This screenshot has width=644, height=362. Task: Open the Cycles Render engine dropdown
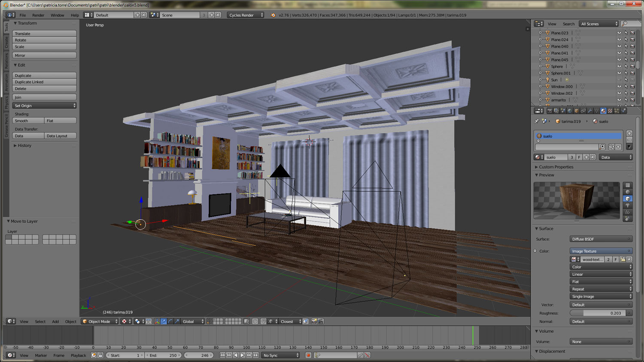pyautogui.click(x=245, y=15)
